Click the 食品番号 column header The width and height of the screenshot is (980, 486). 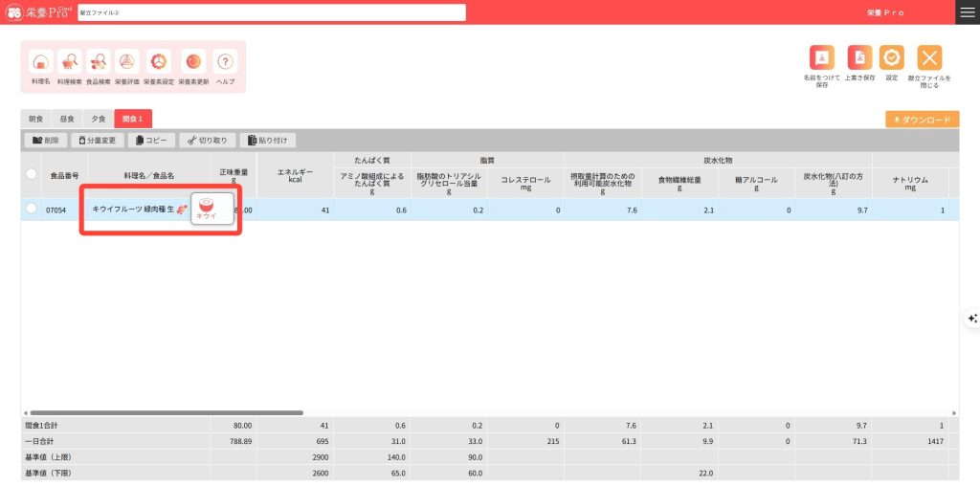click(64, 176)
